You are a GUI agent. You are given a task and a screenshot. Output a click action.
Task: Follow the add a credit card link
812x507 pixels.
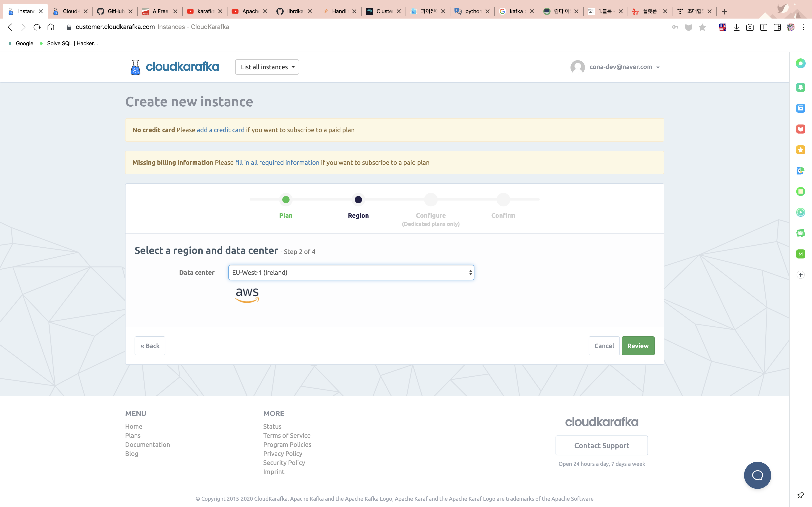[x=220, y=130]
